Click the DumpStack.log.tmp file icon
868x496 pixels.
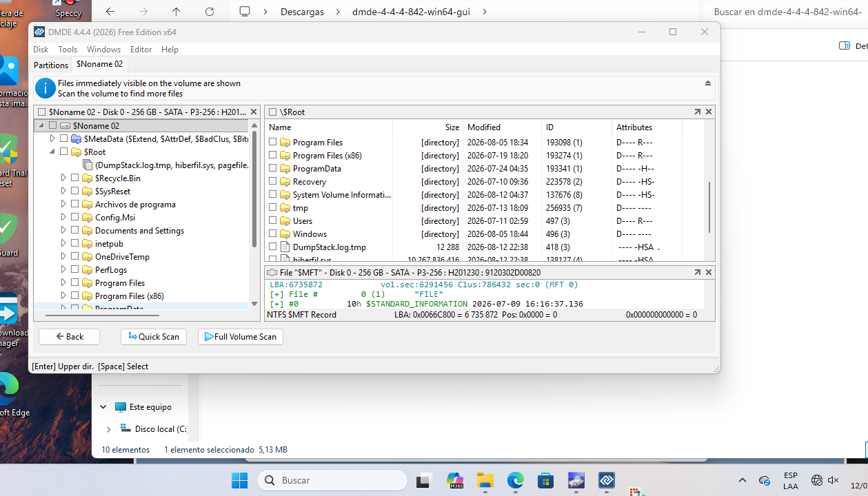[285, 247]
